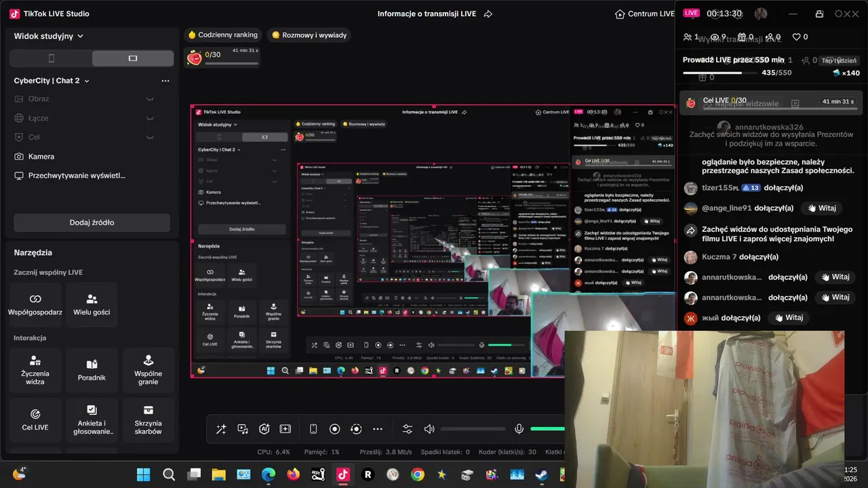The height and width of the screenshot is (488, 868).
Task: Click Witaj next to жый
Action: 788,318
